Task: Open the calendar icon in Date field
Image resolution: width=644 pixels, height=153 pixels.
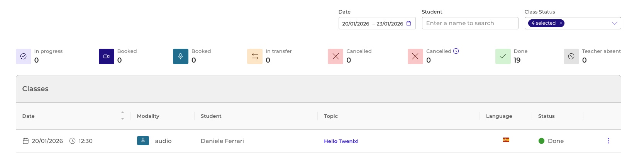Action: tap(409, 23)
